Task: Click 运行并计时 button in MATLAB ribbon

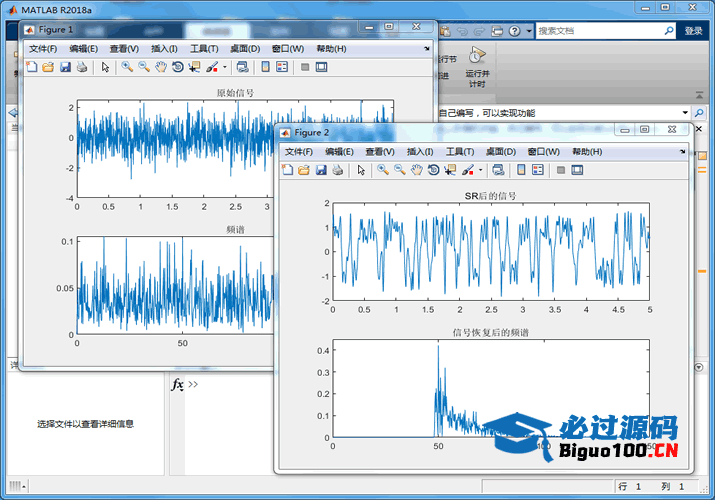Action: click(x=477, y=67)
